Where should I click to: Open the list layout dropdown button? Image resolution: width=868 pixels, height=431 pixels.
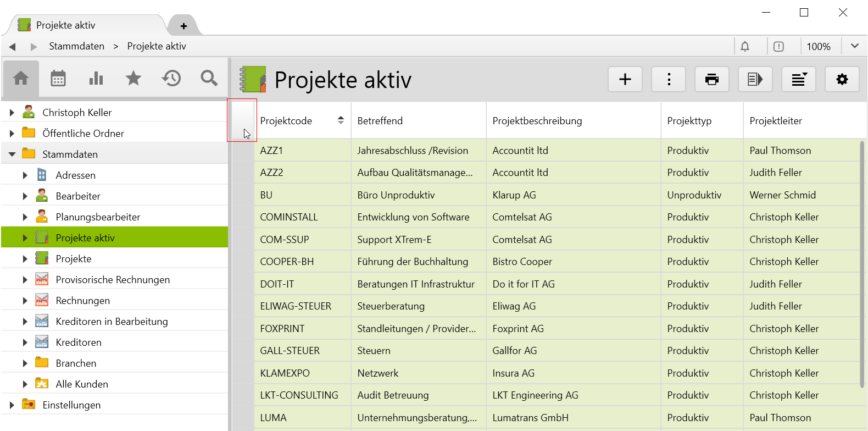[x=798, y=80]
